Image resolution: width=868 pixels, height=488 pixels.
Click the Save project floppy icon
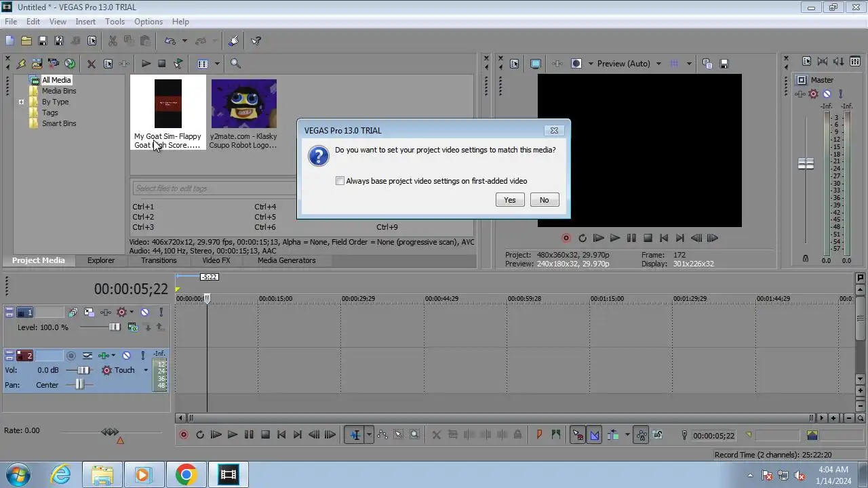(42, 41)
